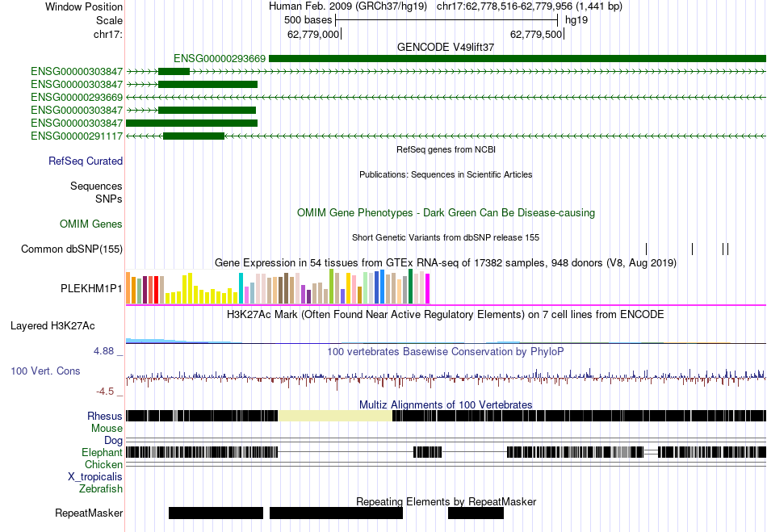This screenshot has height=532, width=767.
Task: Click Repeating Elements by RepeatMasker title
Action: coord(446,501)
